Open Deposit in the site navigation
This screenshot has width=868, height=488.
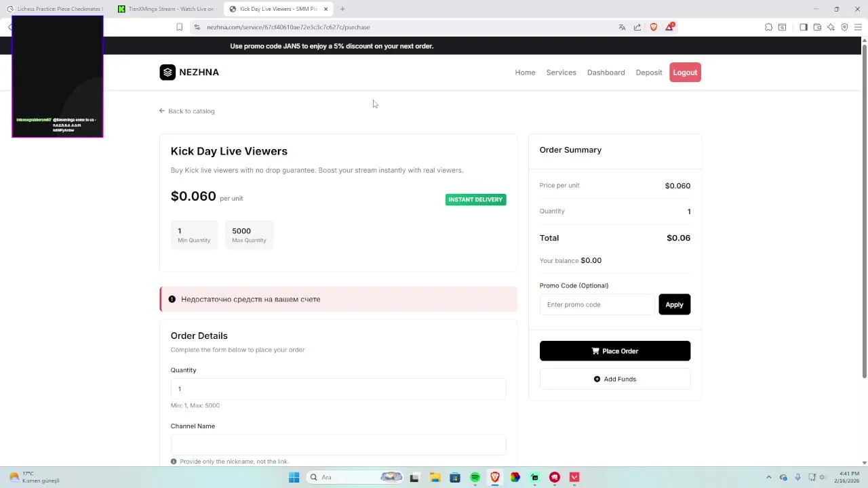(x=649, y=73)
